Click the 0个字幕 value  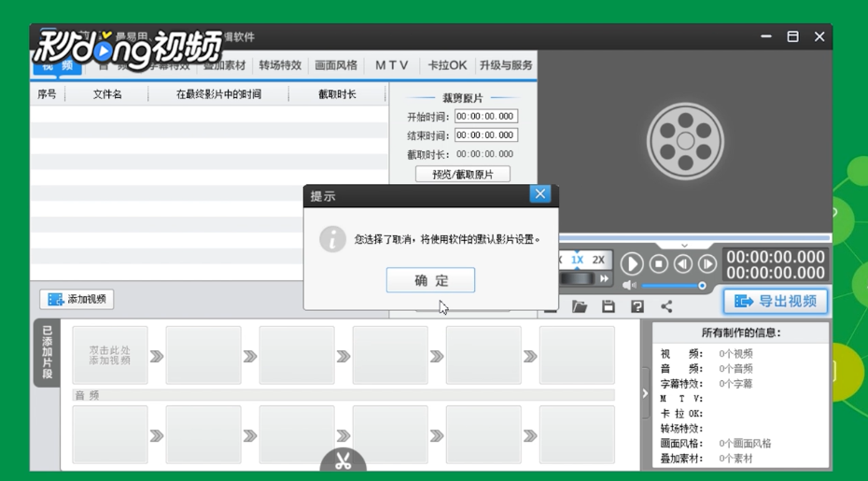coord(735,384)
